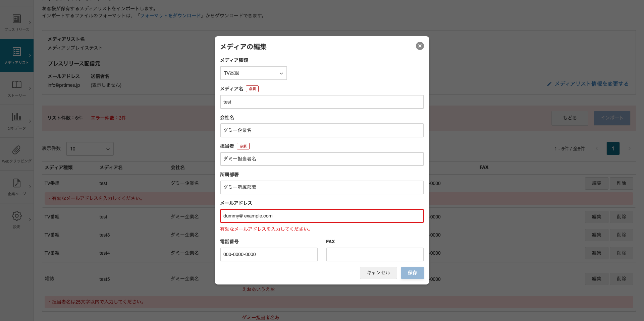Click 編集 for the test3 row
The width and height of the screenshot is (644, 321).
(x=596, y=235)
